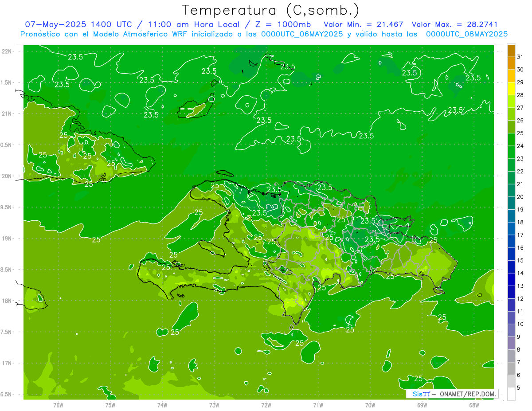The height and width of the screenshot is (411, 532).
Task: Click the "72W" longitude axis label
Action: point(266,405)
